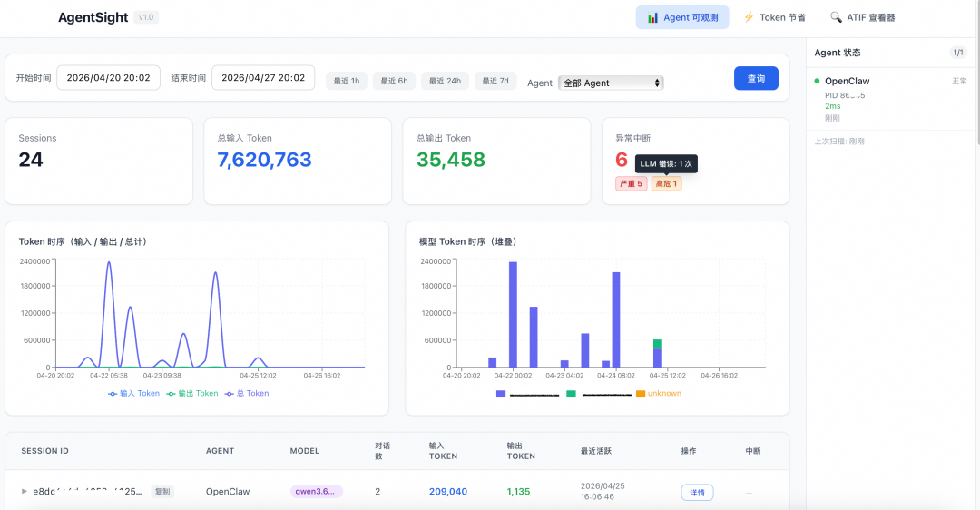Click the 最近活跃 column header
980x510 pixels.
[595, 451]
